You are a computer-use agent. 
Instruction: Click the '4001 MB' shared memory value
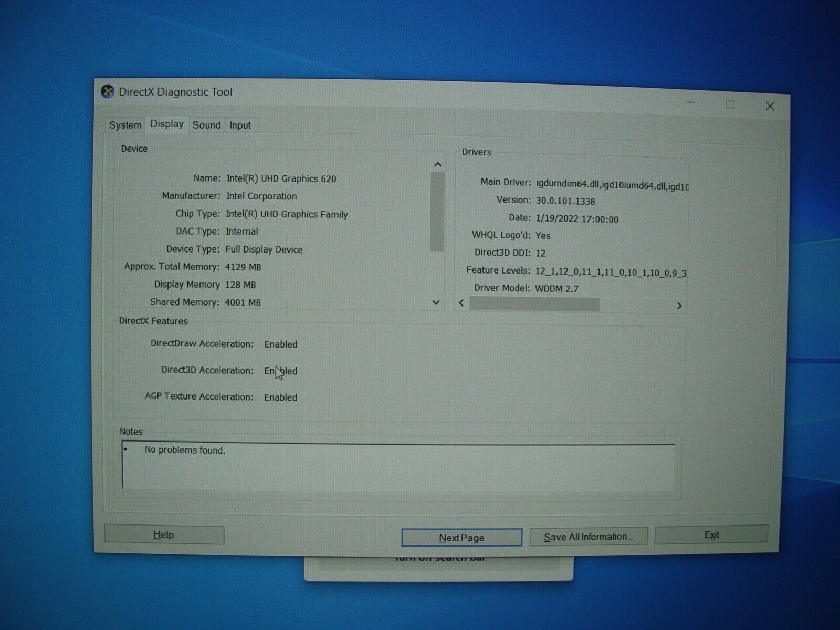(x=243, y=302)
